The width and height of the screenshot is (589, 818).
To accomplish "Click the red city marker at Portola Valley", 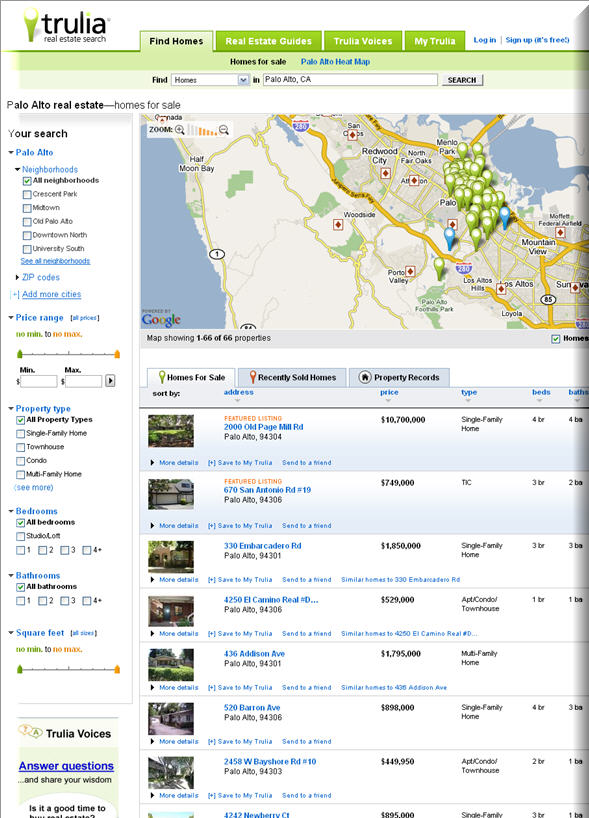I will 410,271.
